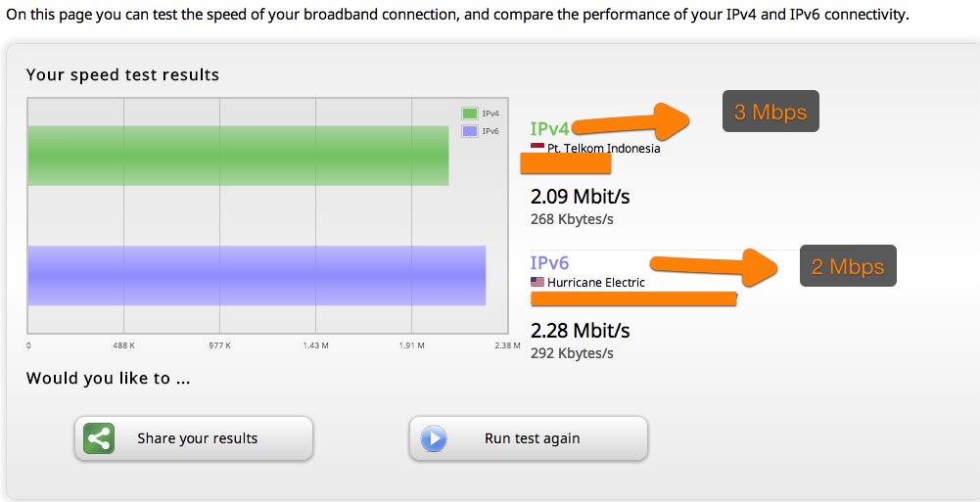Screen dimensions: 980x502
Task: Click the 2.28 Mbit/s result text
Action: 580,331
